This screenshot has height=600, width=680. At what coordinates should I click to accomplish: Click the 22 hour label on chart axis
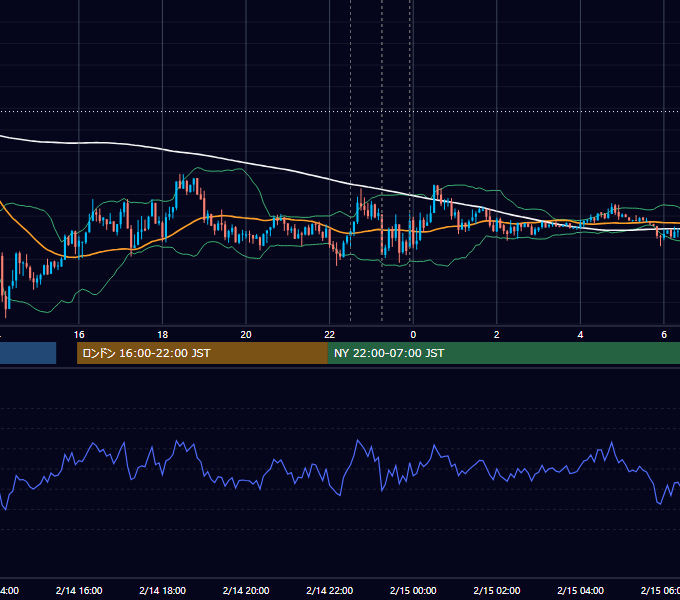(330, 335)
